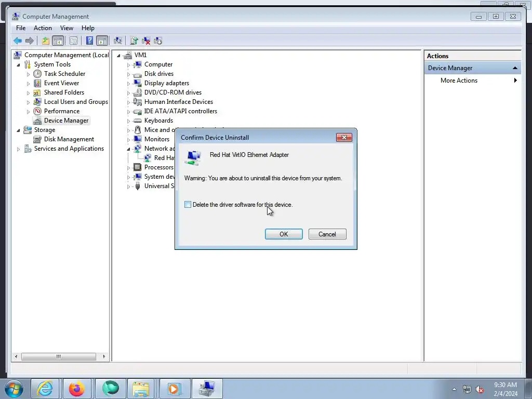Collapse the System Tools tree node
Screen dimensions: 532x399
(x=18, y=65)
